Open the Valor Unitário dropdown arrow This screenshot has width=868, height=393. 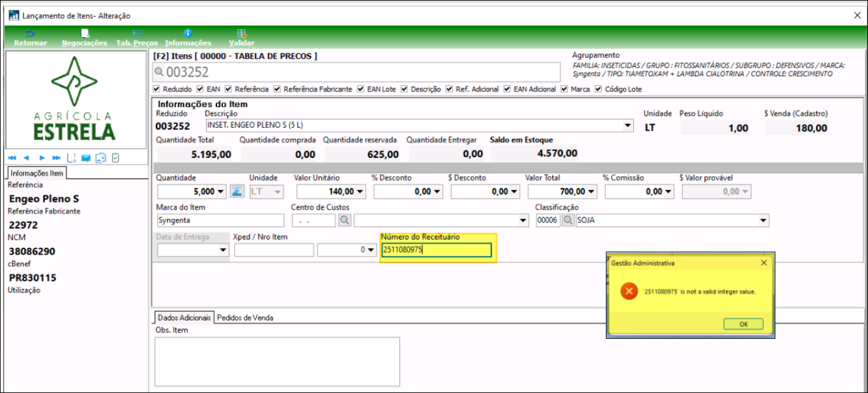(x=361, y=191)
